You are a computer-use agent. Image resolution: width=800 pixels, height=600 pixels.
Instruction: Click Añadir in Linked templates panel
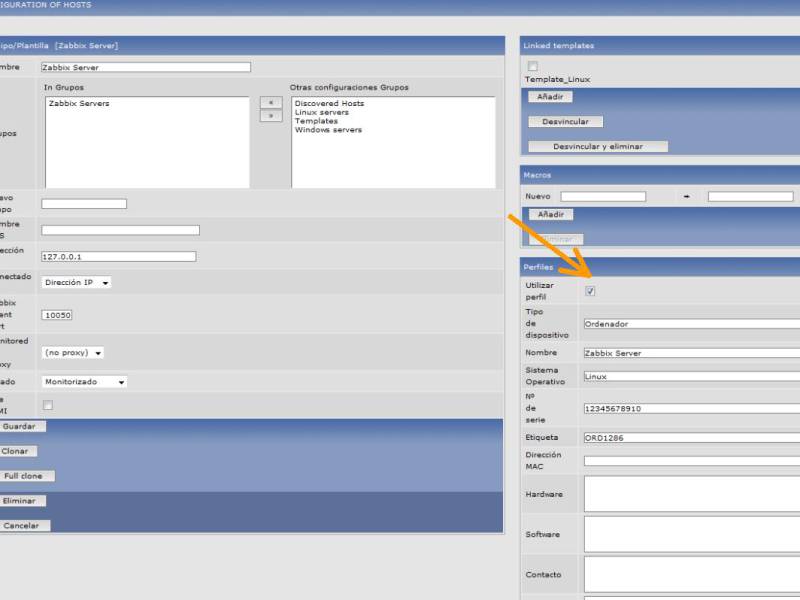click(549, 97)
